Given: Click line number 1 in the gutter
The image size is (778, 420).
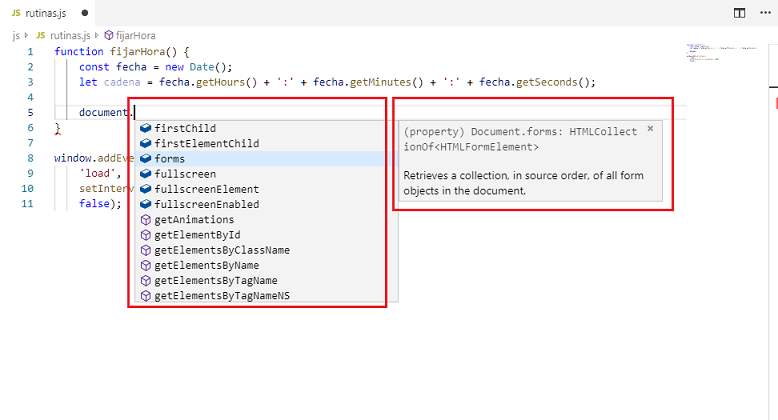Looking at the screenshot, I should [30, 52].
